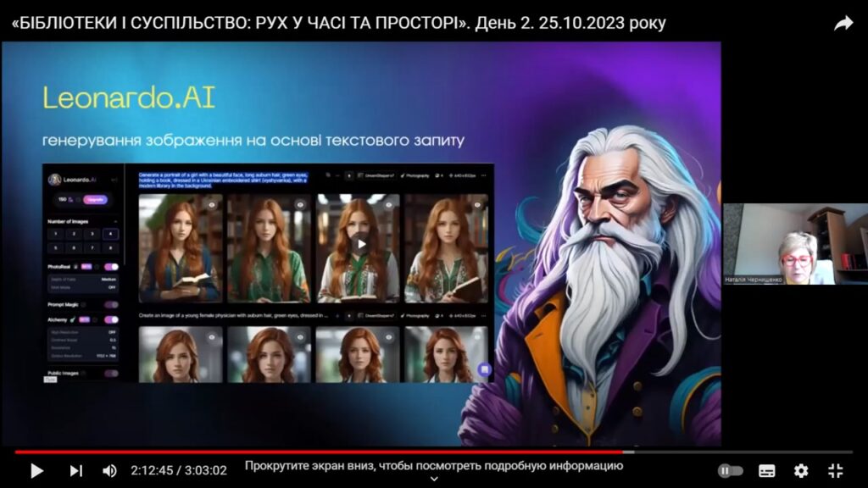The height and width of the screenshot is (488, 868).
Task: Click the copy icon beside the vyshyvanka prompt
Action: (328, 175)
